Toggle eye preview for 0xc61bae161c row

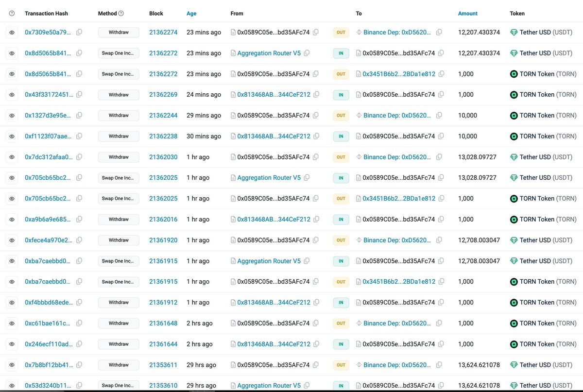coord(12,323)
